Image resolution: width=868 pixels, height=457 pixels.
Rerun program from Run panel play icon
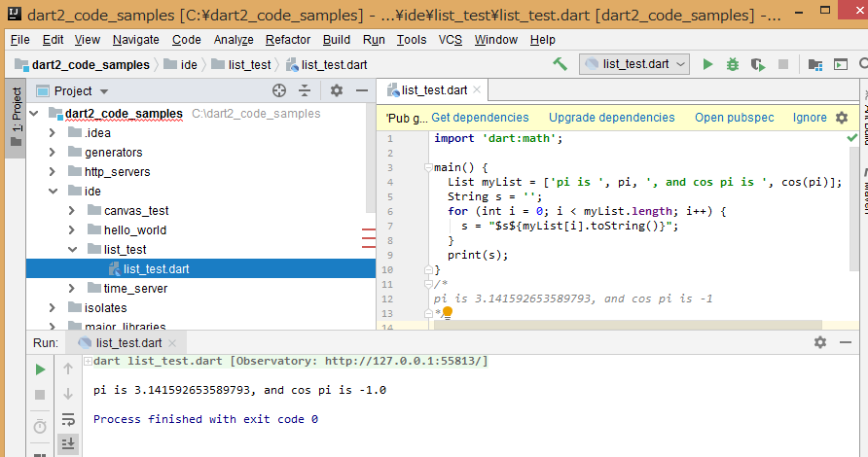coord(40,369)
